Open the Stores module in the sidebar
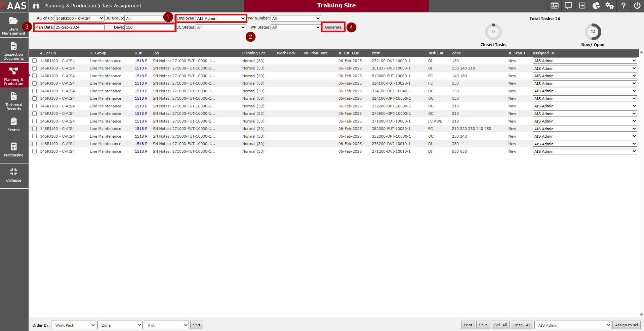The image size is (644, 331). click(14, 125)
